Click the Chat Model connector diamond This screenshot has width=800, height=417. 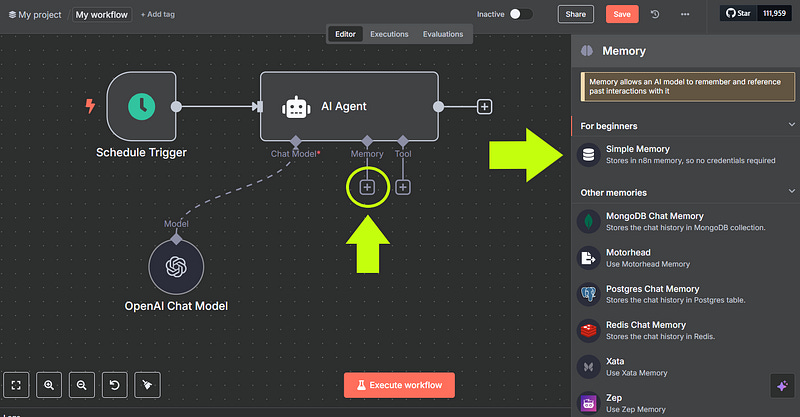pos(295,141)
